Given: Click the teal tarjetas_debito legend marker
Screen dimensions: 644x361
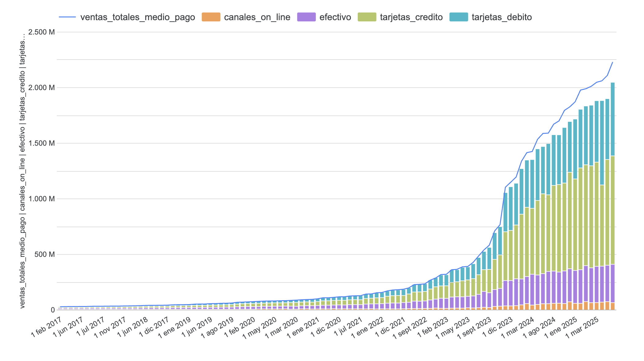Looking at the screenshot, I should 458,17.
